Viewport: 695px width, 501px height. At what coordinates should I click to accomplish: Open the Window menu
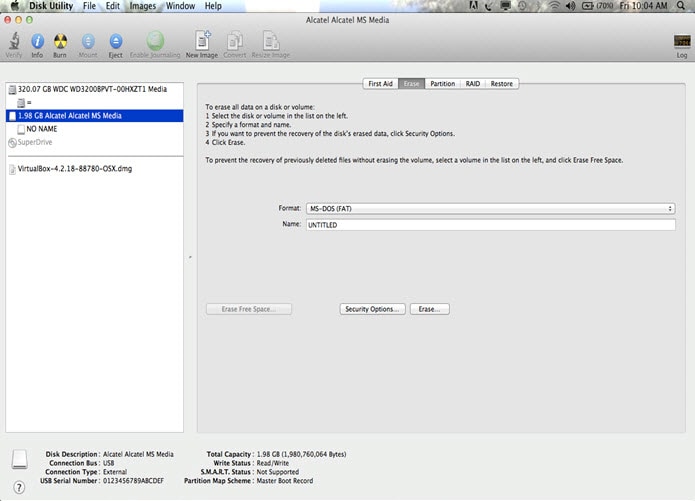coord(180,6)
